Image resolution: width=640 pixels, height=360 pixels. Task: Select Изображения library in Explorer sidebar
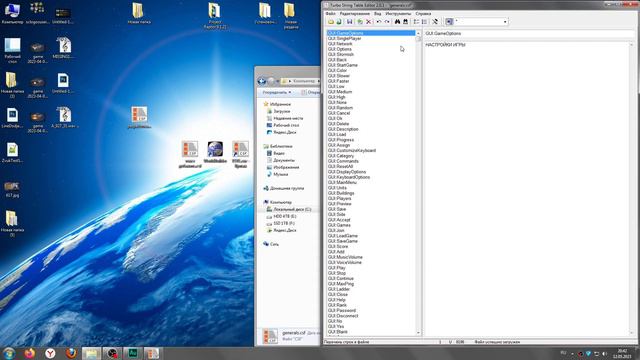286,167
